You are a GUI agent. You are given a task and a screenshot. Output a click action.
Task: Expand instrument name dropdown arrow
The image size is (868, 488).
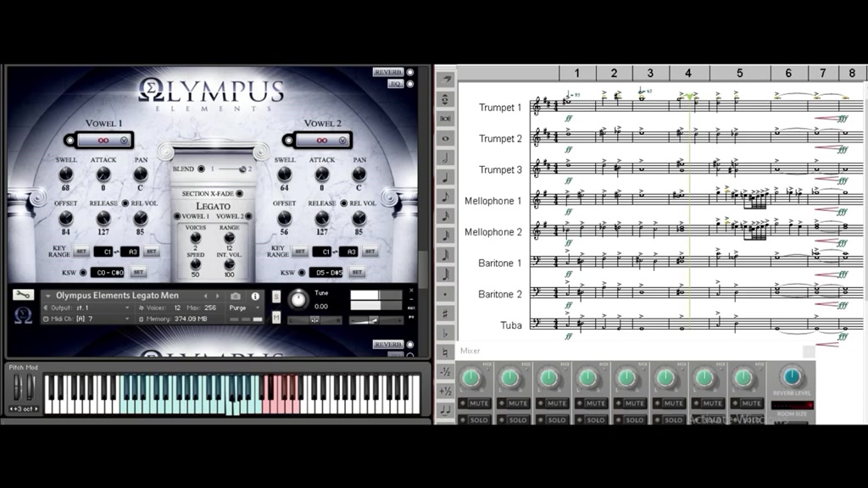pos(48,296)
